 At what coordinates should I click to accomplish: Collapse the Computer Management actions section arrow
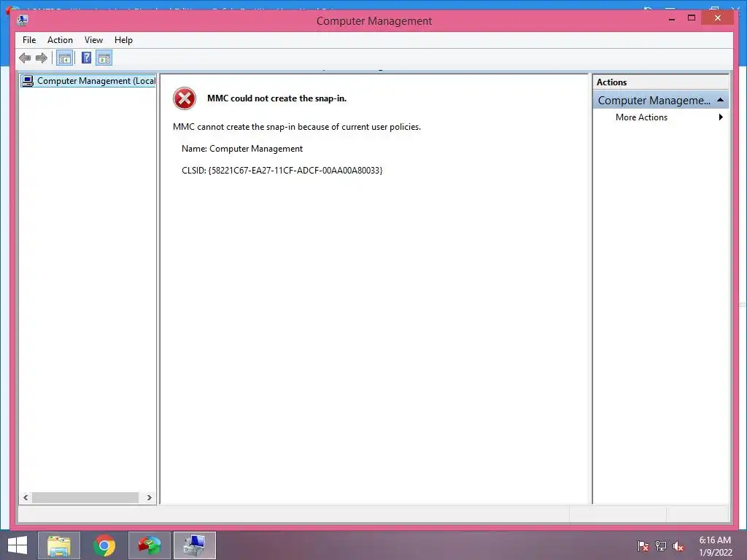coord(720,100)
